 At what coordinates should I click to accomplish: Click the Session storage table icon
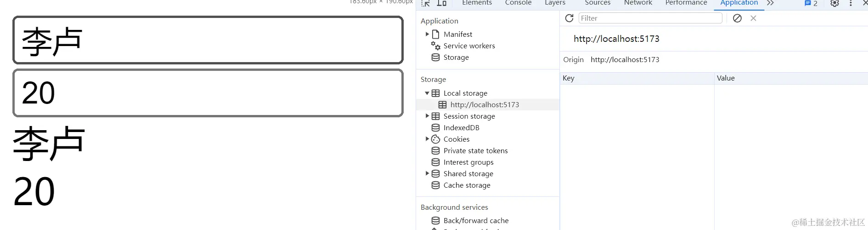tap(435, 116)
